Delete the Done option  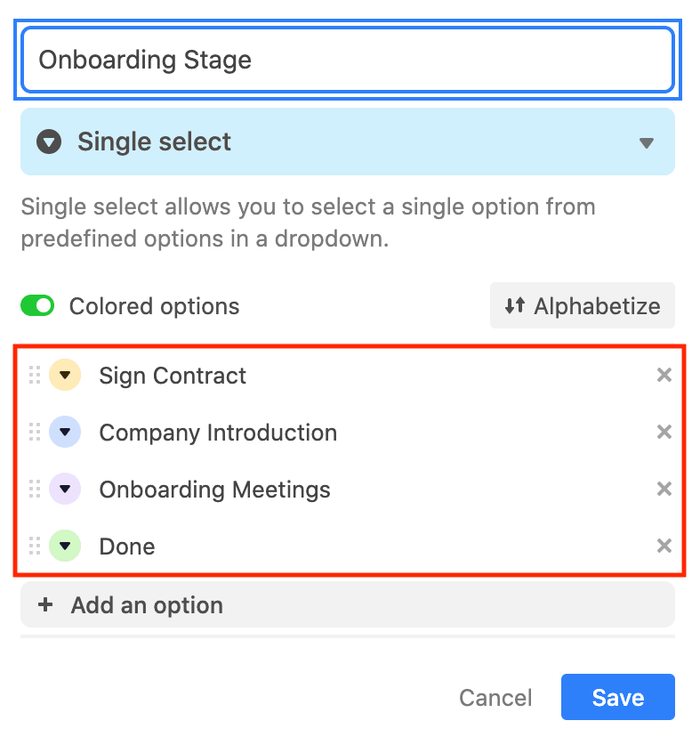664,547
